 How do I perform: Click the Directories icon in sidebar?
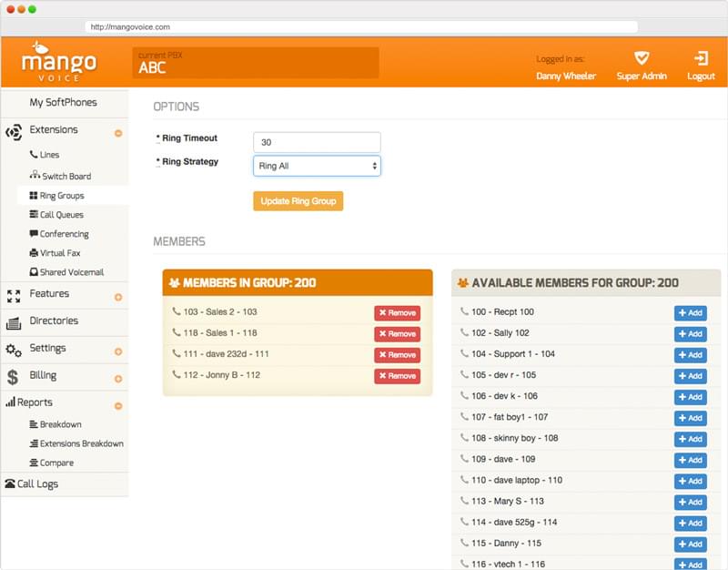14,322
